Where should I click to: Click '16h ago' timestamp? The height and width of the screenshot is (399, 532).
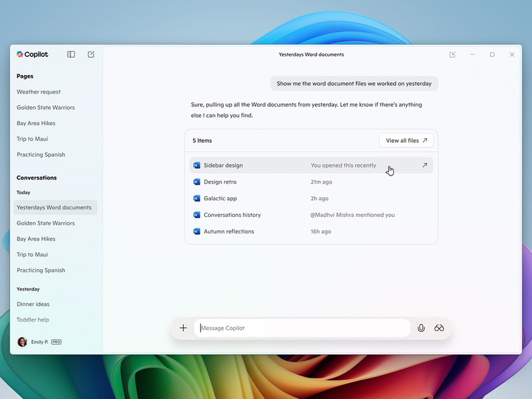tap(321, 231)
